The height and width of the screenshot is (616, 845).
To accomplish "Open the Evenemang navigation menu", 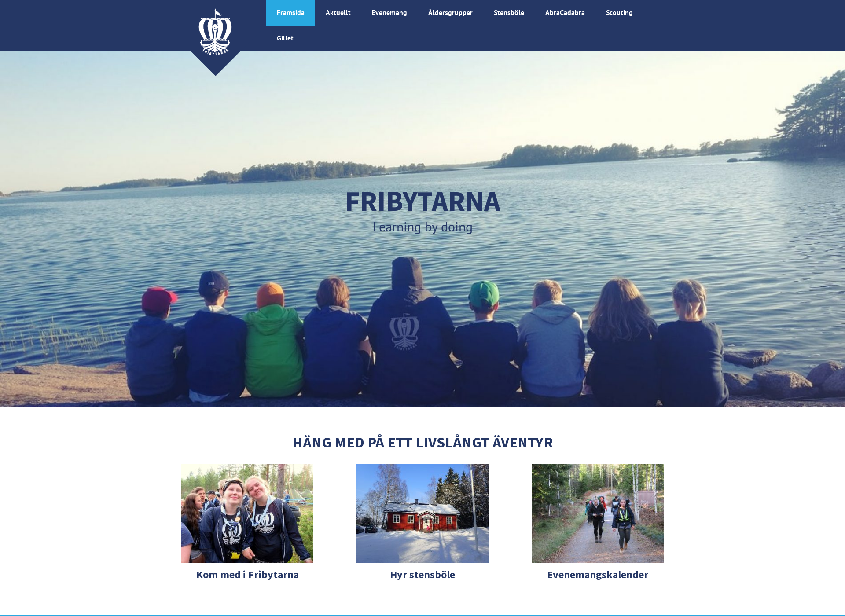I will (388, 12).
